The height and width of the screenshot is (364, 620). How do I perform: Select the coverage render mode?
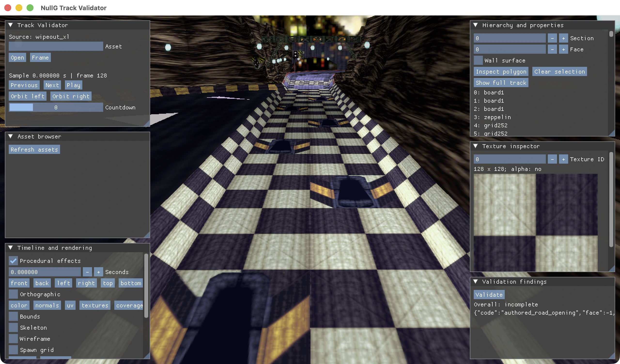tap(129, 305)
